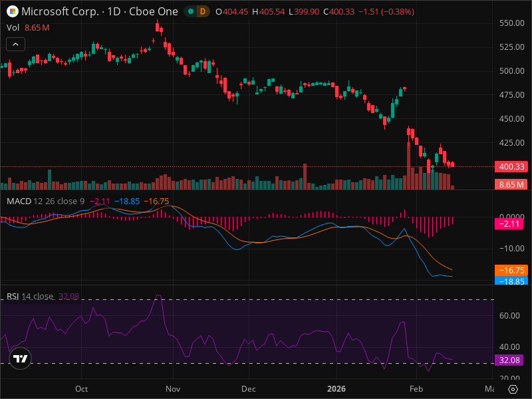Click the orange D data badge
This screenshot has height=399, width=532.
(203, 11)
